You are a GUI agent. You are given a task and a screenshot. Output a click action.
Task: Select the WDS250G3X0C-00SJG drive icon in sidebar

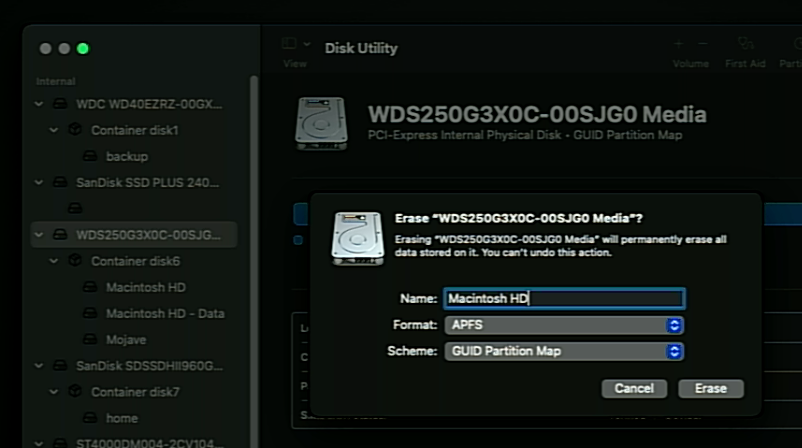pos(60,235)
